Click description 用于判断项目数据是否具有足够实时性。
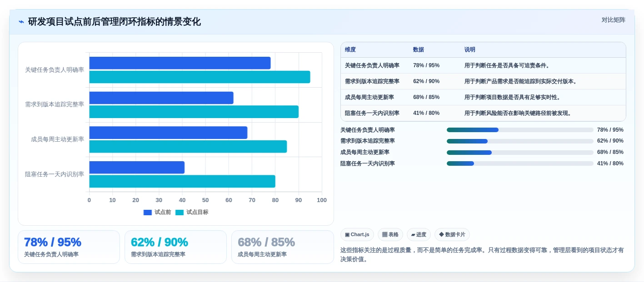644x282 pixels. [514, 97]
